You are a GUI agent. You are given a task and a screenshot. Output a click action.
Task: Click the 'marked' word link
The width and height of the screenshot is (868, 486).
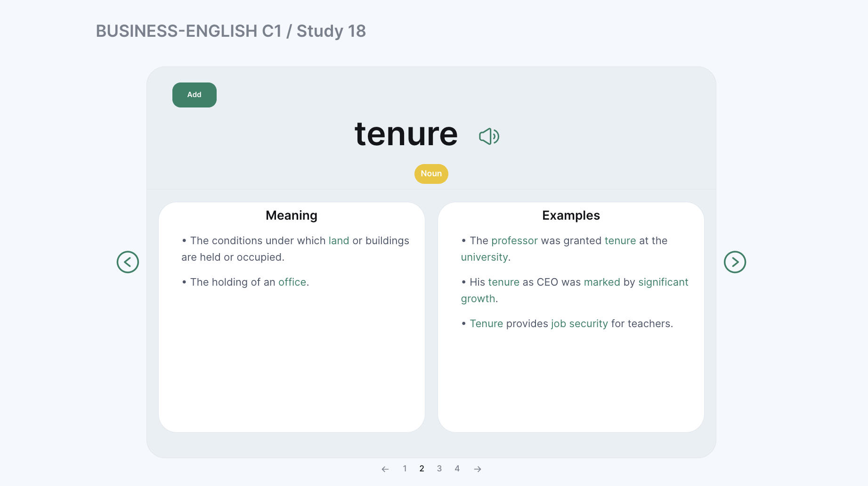[x=602, y=282]
